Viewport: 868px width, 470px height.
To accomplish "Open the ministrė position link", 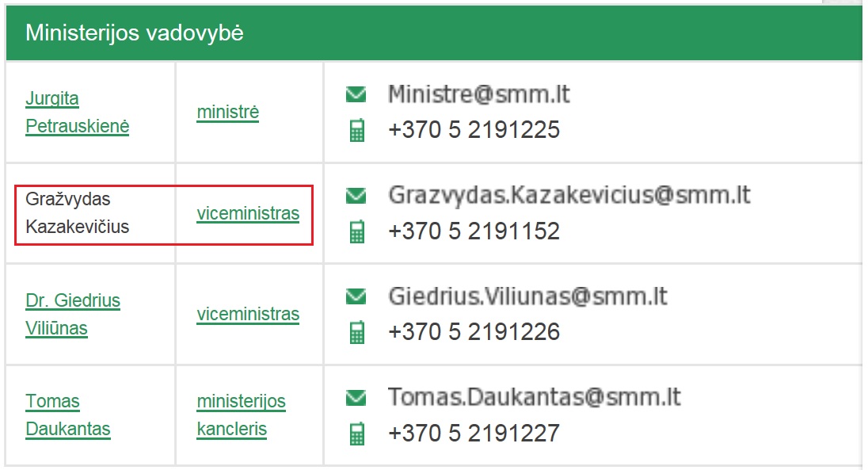I will pos(228,112).
